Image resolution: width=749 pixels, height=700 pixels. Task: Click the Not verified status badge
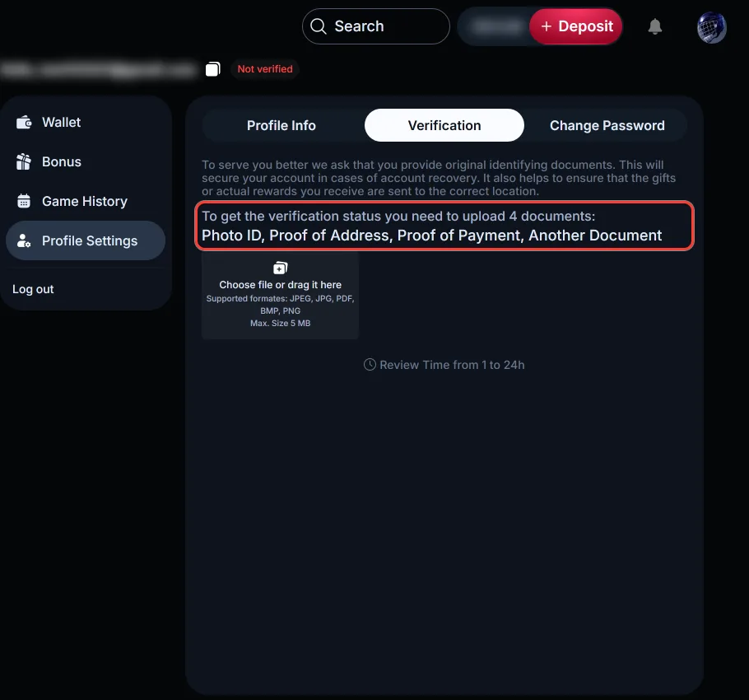click(265, 69)
